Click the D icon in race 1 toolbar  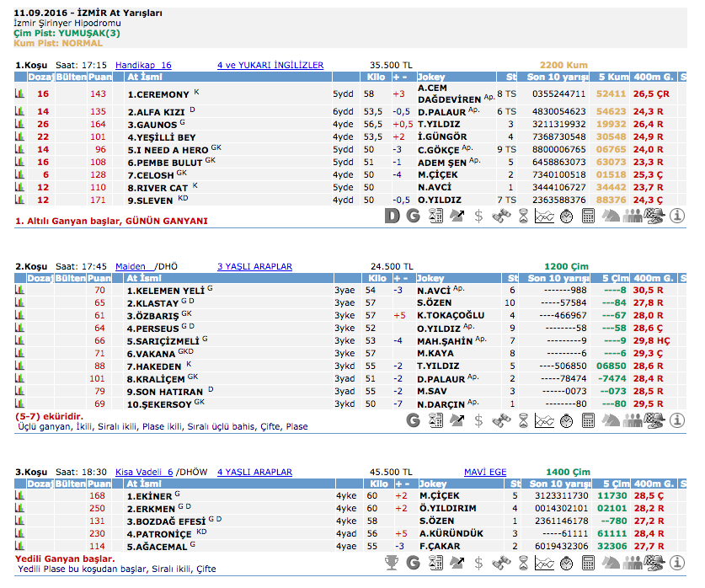coord(392,216)
